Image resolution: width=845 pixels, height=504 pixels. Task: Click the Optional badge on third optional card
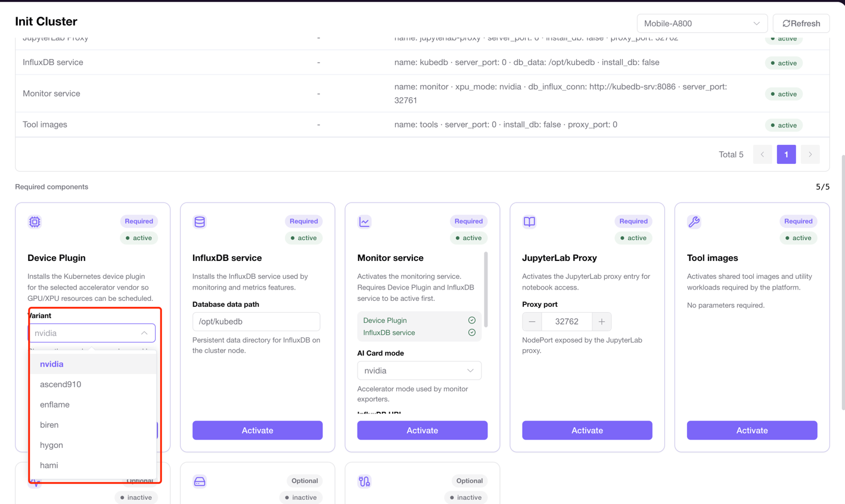pyautogui.click(x=469, y=481)
